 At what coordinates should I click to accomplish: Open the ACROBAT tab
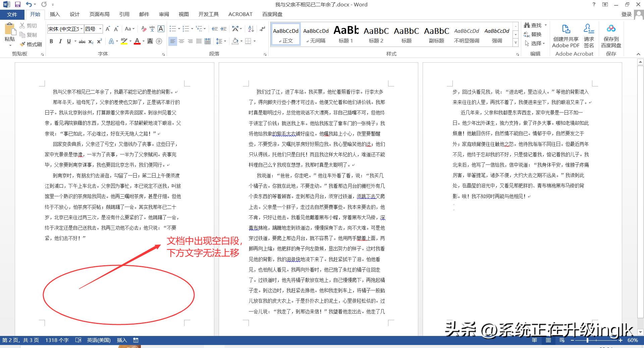[x=240, y=14]
